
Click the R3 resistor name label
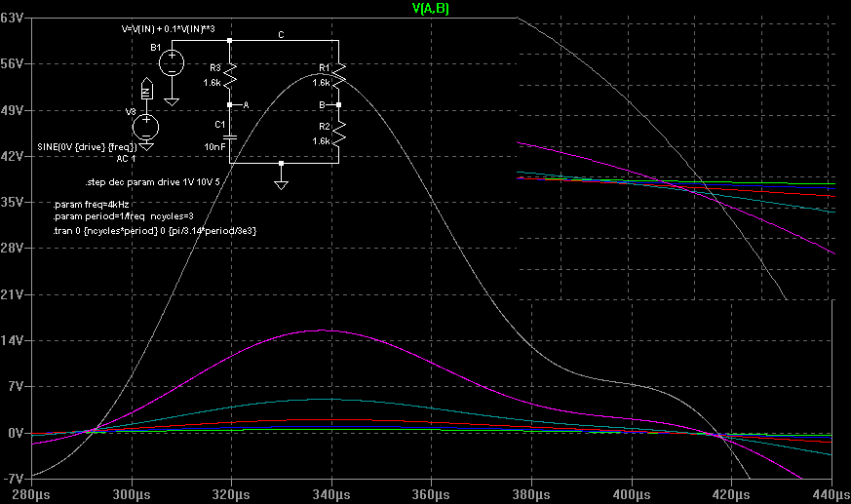pos(215,68)
